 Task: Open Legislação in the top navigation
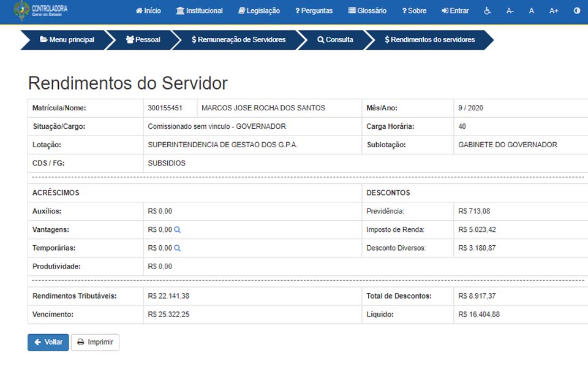point(258,11)
